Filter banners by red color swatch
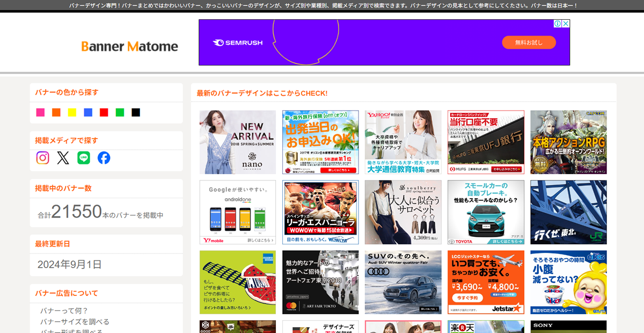644x333 pixels. pos(104,112)
